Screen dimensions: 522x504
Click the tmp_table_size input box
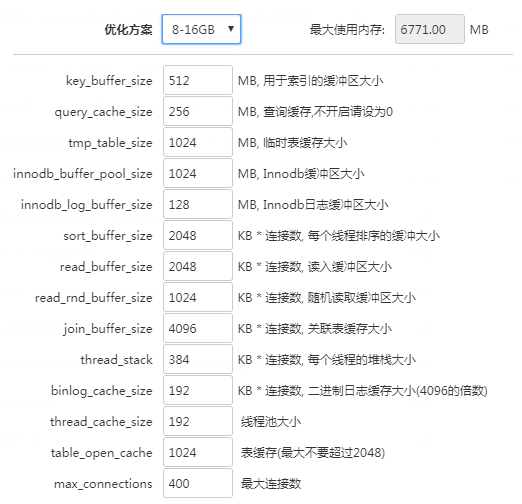click(x=198, y=142)
